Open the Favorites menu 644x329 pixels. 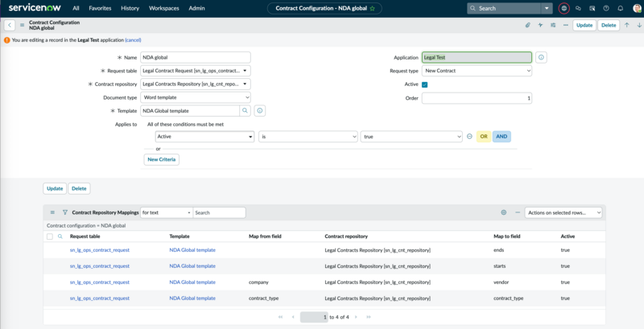tap(100, 8)
